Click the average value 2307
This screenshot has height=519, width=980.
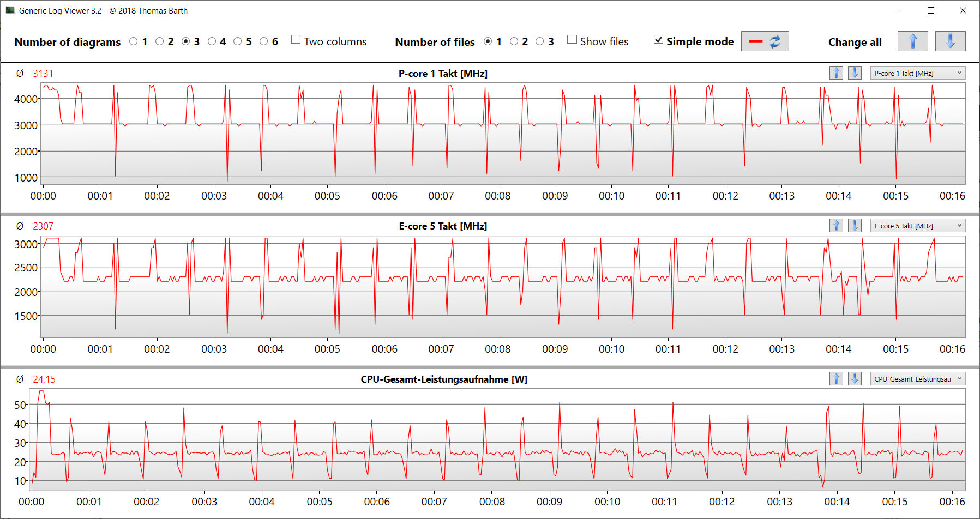pos(43,226)
